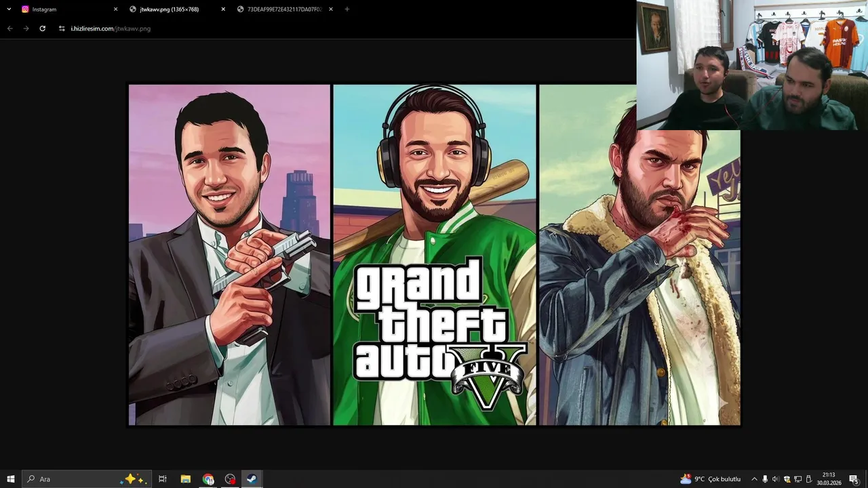Close the Instagram tab
Screen dimensions: 868x488
[x=115, y=9]
